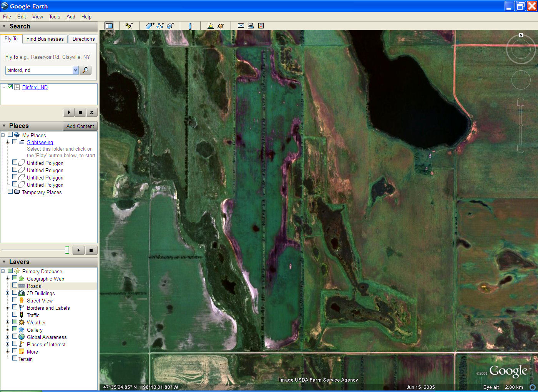The image size is (538, 392).
Task: Add an image overlay toolbar icon
Action: coord(170,26)
